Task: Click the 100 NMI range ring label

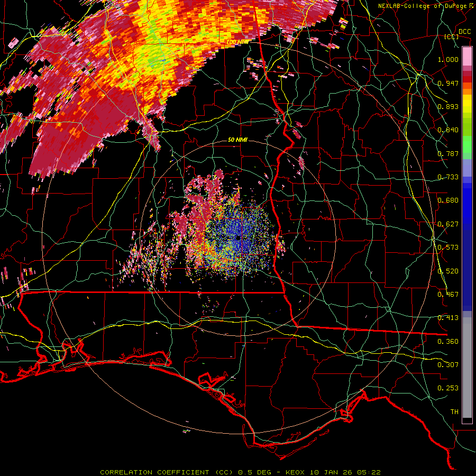Action: click(237, 42)
